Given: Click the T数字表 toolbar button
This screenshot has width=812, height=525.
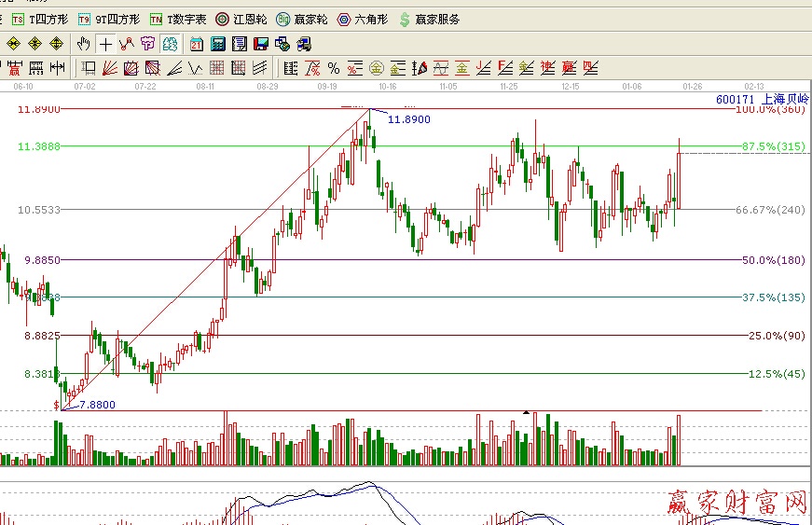Looking at the screenshot, I should click(178, 19).
